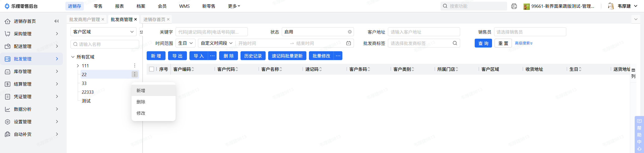The image size is (644, 153).
Task: Click the 乐檬零售后台 logo
Action: 21,6
